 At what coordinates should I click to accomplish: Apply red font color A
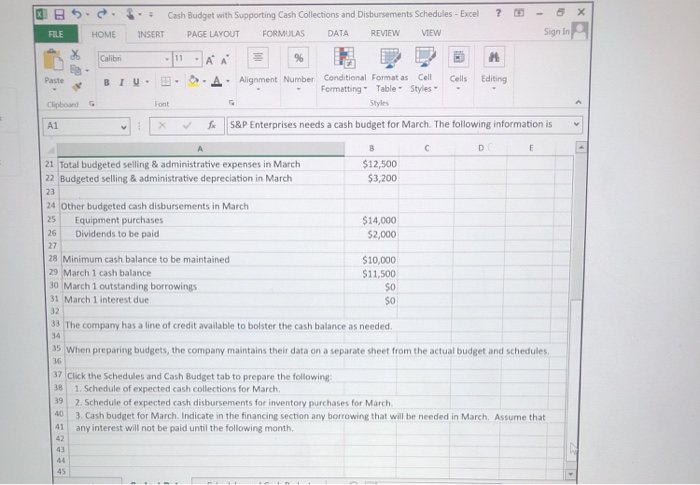coord(217,81)
